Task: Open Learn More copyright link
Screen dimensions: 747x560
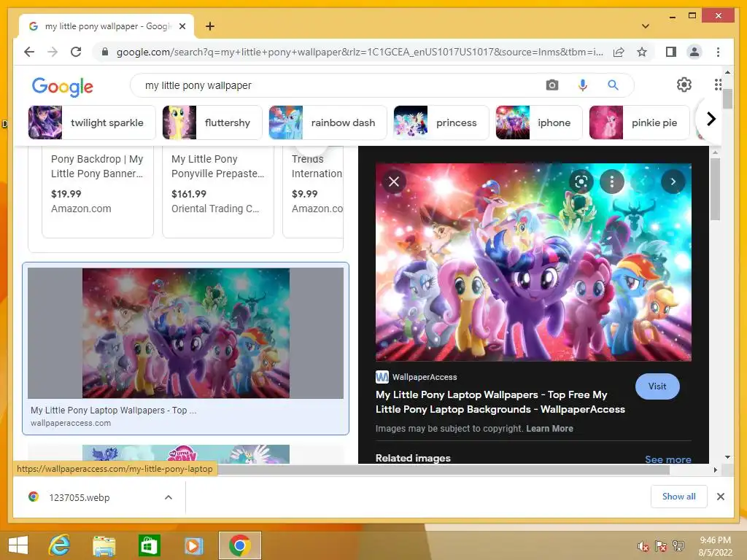Action: click(549, 428)
